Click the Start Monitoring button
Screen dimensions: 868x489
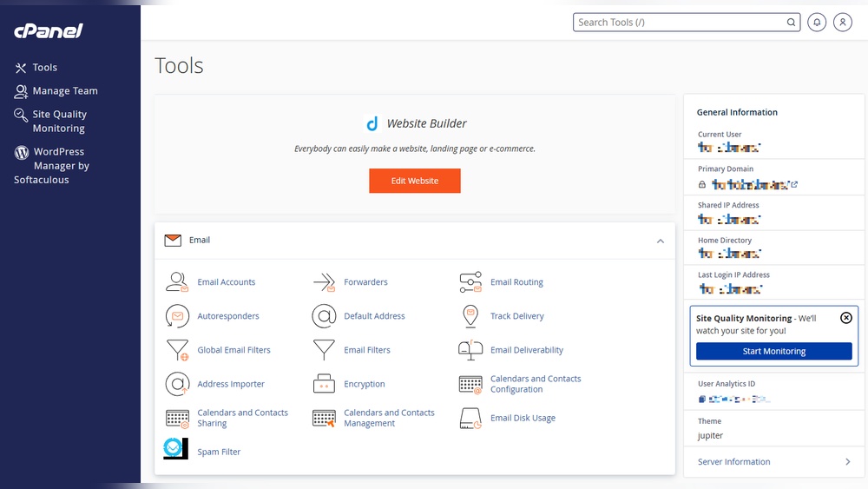(x=774, y=351)
